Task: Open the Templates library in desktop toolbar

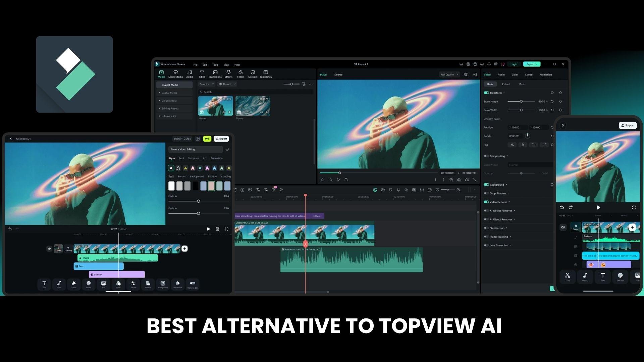Action: tap(266, 74)
